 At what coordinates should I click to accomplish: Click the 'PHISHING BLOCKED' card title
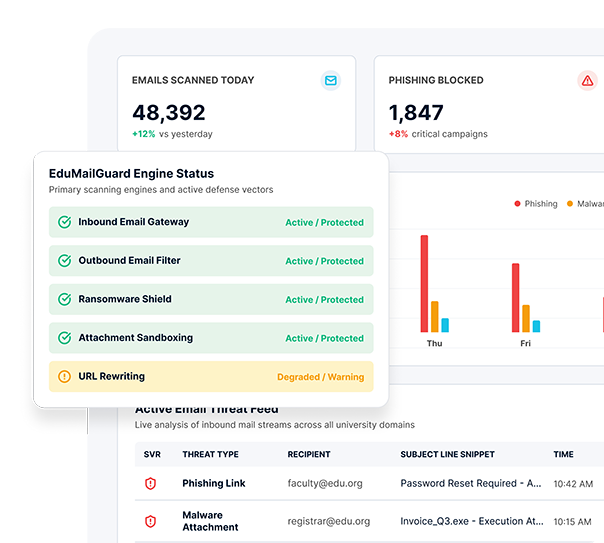click(436, 80)
